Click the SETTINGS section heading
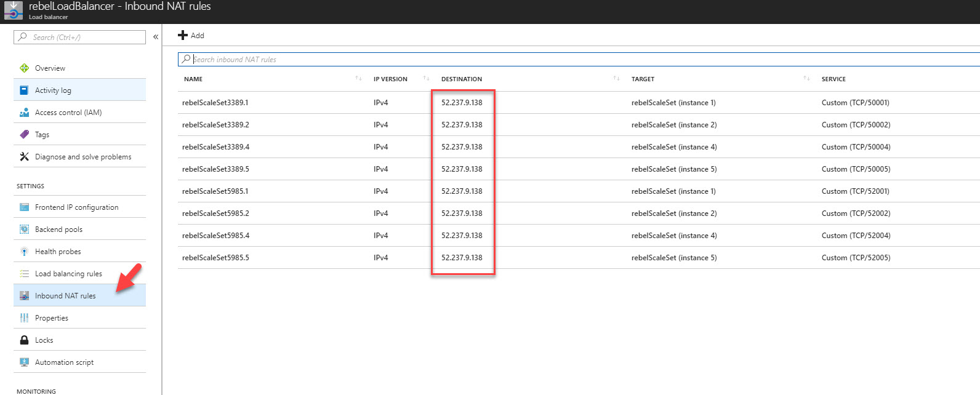The width and height of the screenshot is (980, 395). (30, 186)
